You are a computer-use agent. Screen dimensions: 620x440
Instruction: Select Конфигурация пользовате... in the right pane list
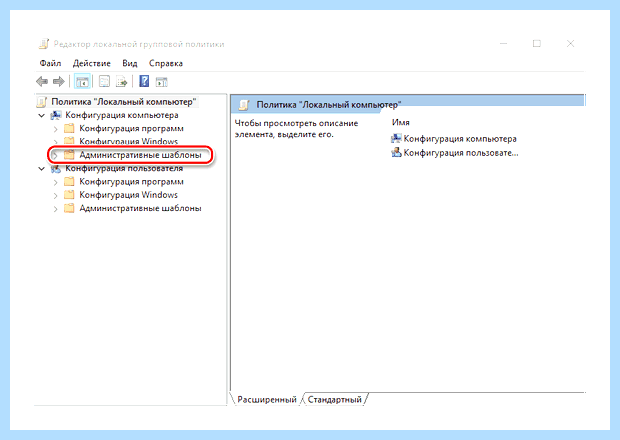click(x=461, y=153)
